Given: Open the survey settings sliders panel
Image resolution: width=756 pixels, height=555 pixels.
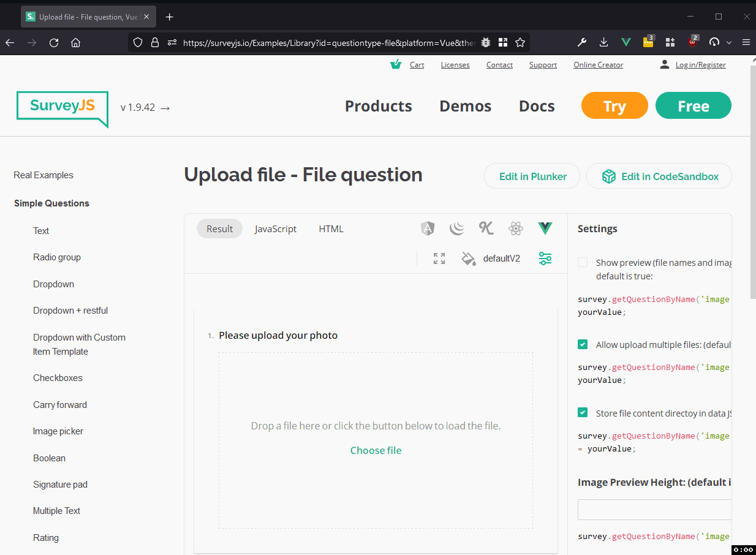Looking at the screenshot, I should point(545,259).
